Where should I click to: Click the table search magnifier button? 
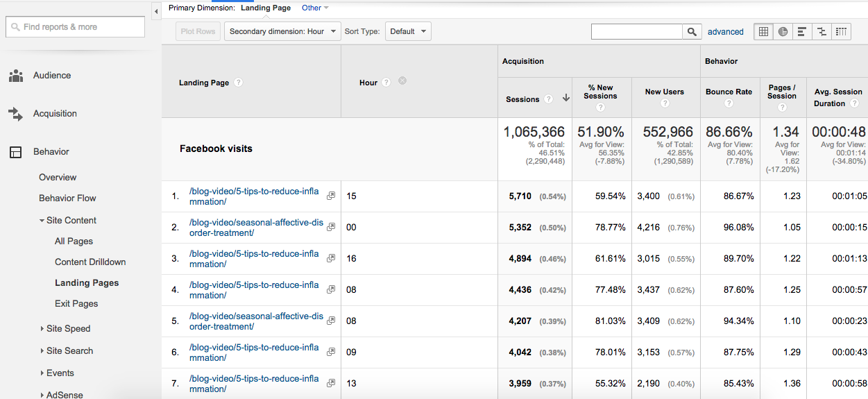(x=692, y=31)
